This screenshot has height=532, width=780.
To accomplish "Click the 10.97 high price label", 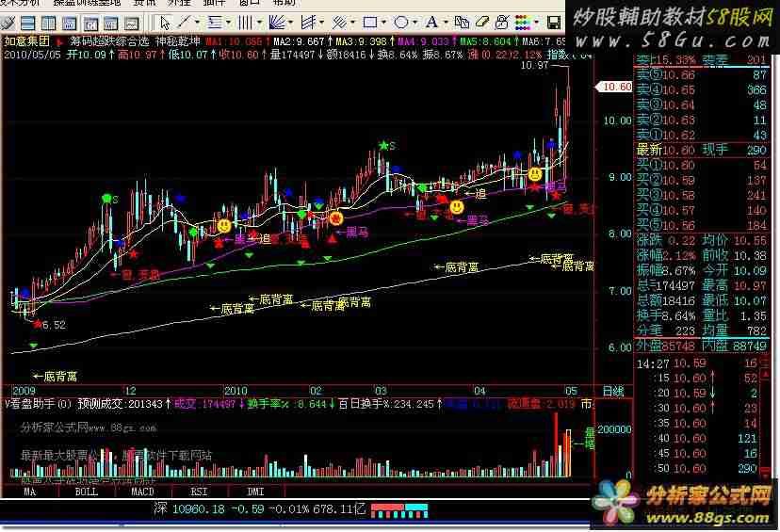I will (x=534, y=65).
